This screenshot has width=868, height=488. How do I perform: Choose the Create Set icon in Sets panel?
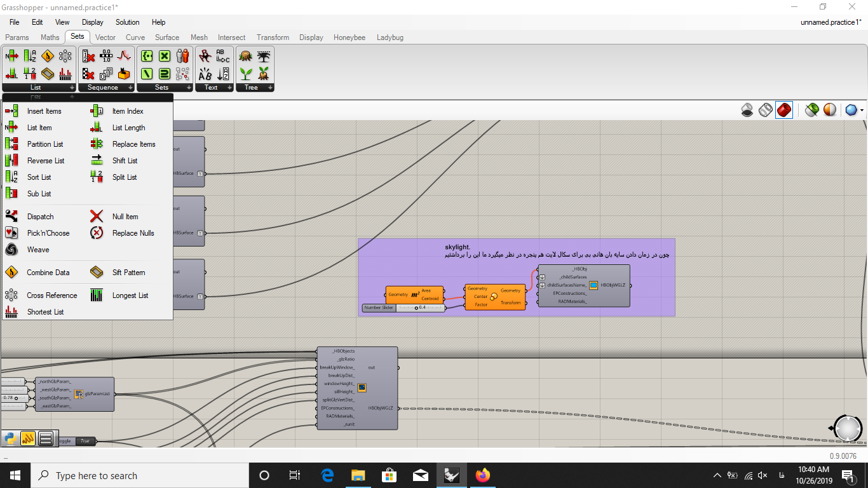[x=147, y=56]
